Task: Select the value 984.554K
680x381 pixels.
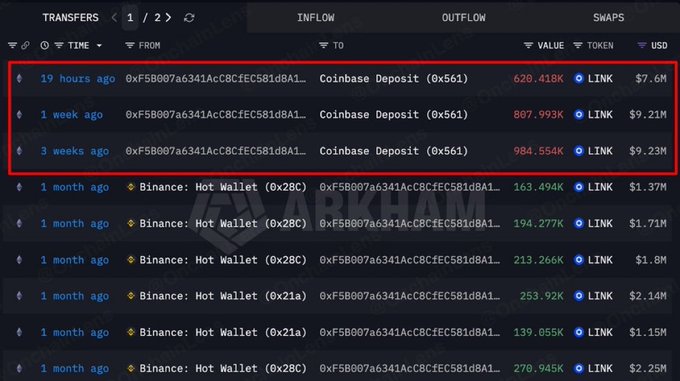Action: pos(538,151)
